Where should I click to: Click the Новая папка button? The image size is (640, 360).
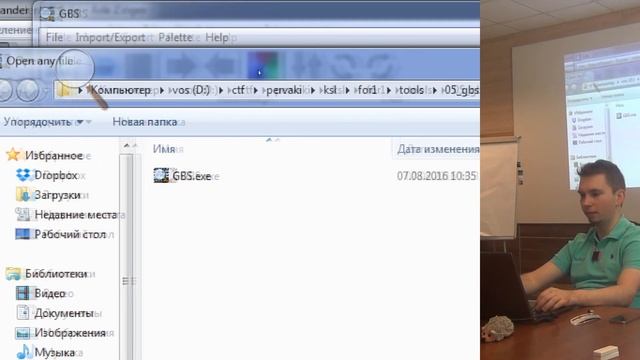pyautogui.click(x=144, y=122)
